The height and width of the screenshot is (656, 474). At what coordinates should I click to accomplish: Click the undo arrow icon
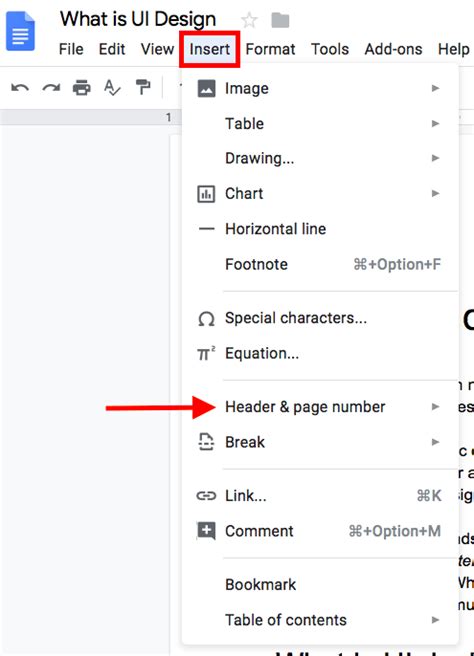point(20,88)
